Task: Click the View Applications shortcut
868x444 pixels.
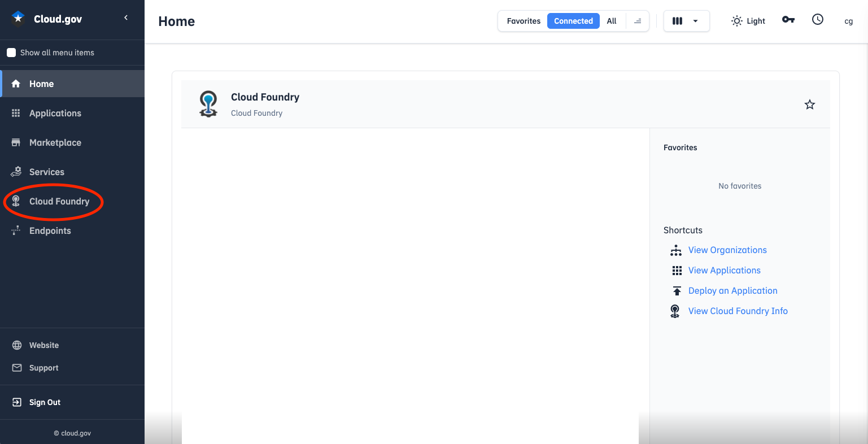Action: [725, 270]
